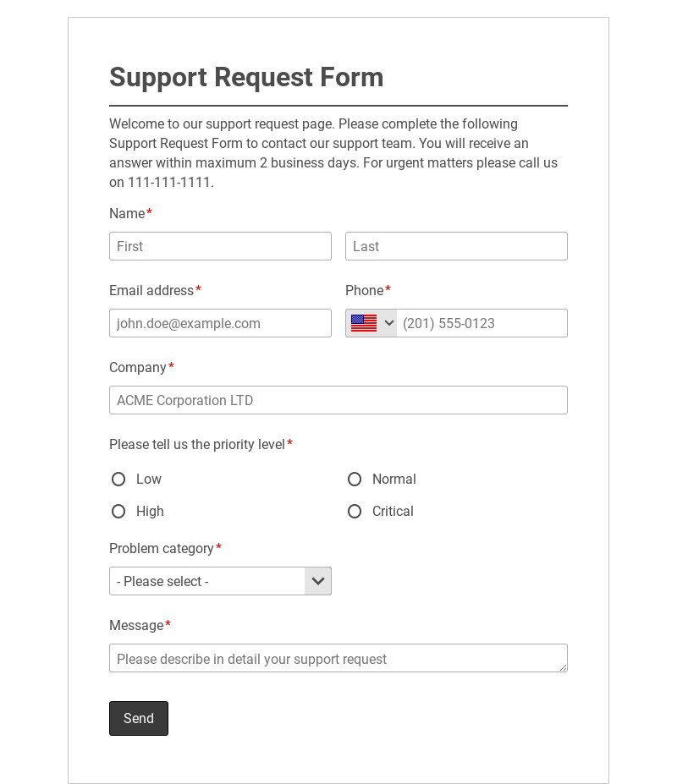This screenshot has width=677, height=784.
Task: Choose the Normal priority option
Action: pos(355,480)
